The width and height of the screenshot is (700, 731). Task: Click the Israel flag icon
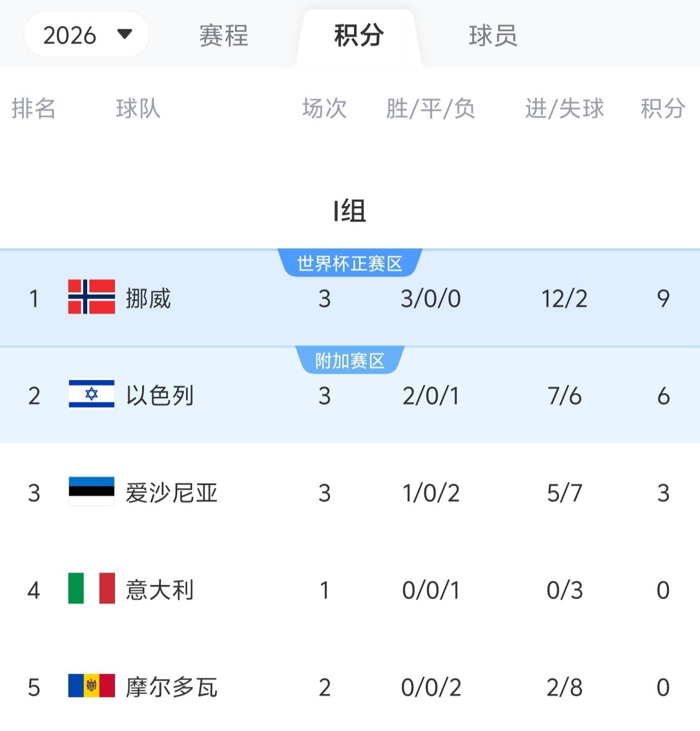(92, 394)
